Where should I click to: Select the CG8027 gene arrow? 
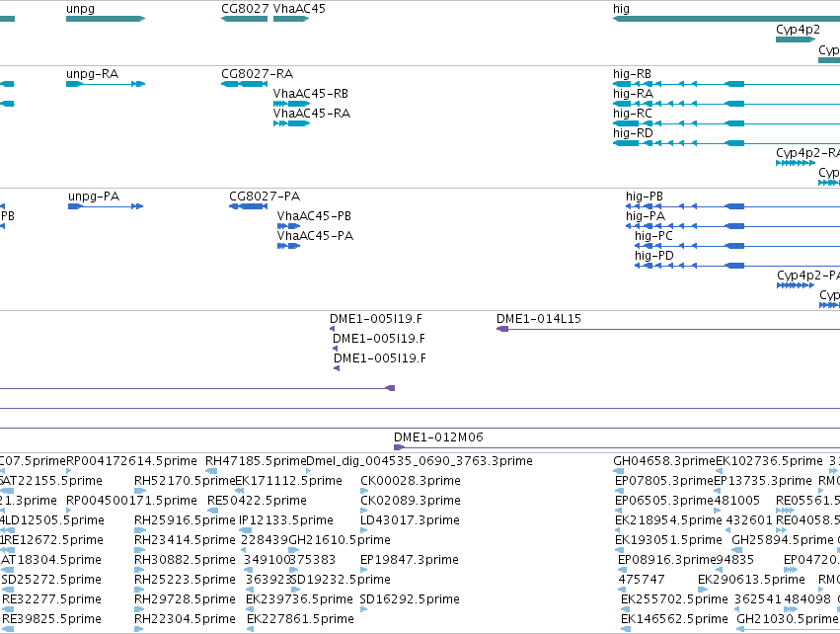pyautogui.click(x=244, y=19)
